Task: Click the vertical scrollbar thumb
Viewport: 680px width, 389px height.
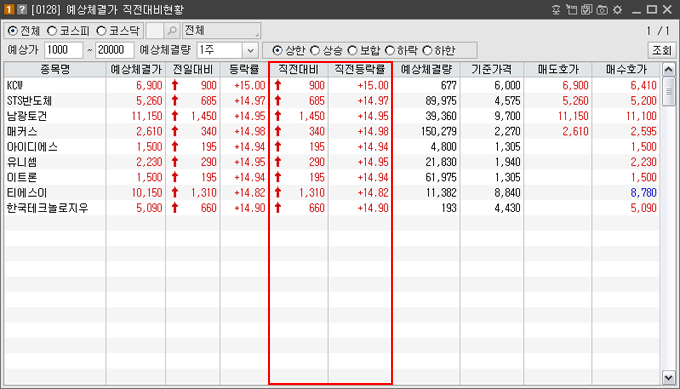Action: pyautogui.click(x=668, y=92)
